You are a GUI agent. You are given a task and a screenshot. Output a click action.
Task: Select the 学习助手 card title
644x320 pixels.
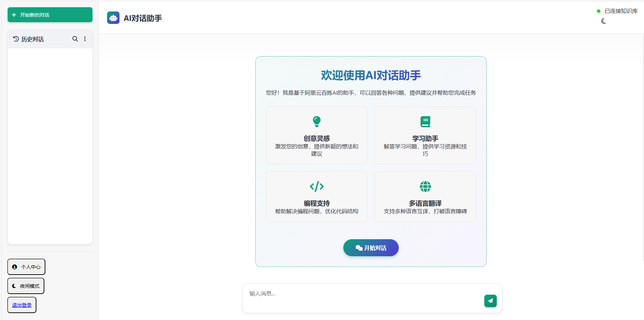(x=425, y=138)
